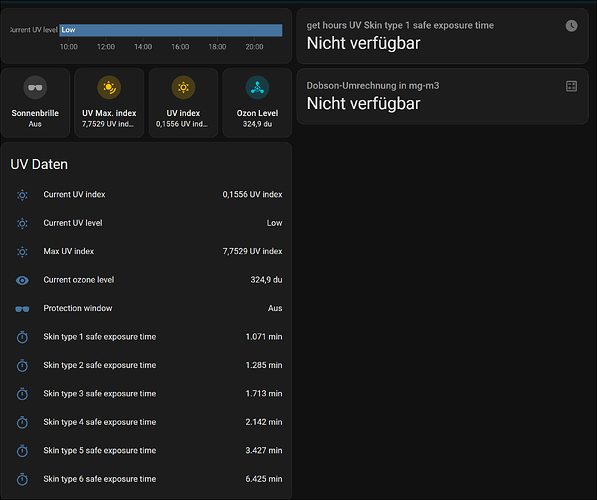This screenshot has width=597, height=500.
Task: Click the '1.713 min' value
Action: click(264, 393)
